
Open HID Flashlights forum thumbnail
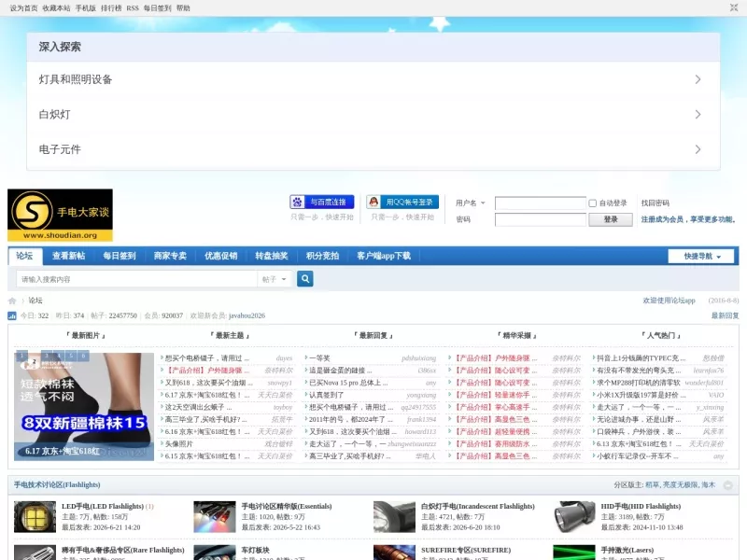click(574, 517)
